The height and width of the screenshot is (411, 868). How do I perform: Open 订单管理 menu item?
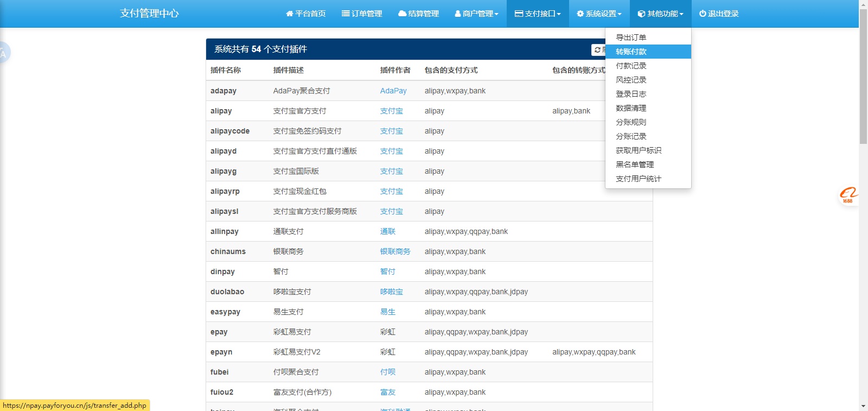pyautogui.click(x=362, y=14)
